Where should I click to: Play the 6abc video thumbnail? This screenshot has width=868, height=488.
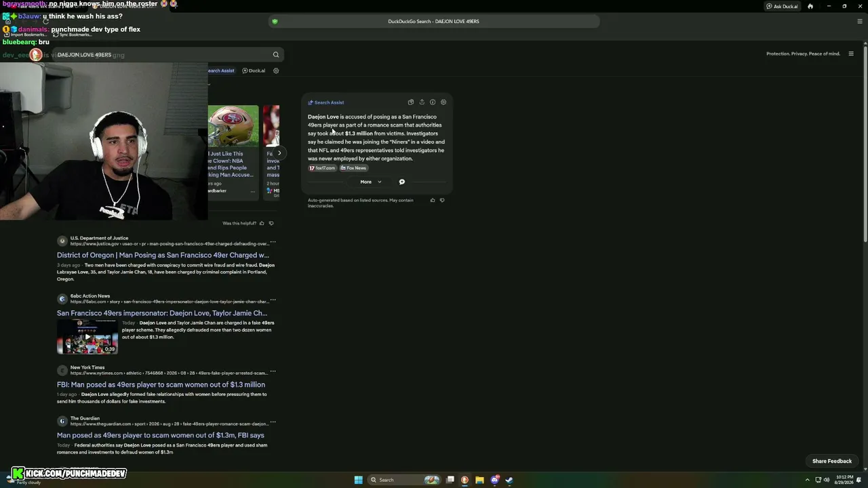87,337
